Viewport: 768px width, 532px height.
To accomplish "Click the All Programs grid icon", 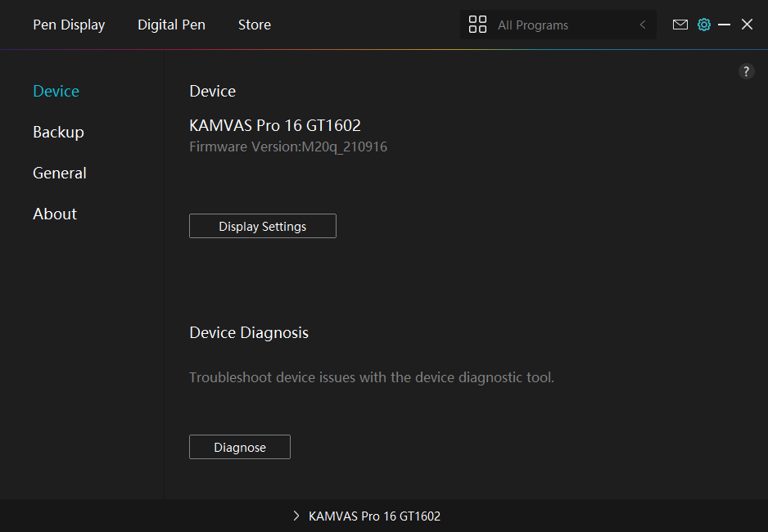I will tap(477, 25).
